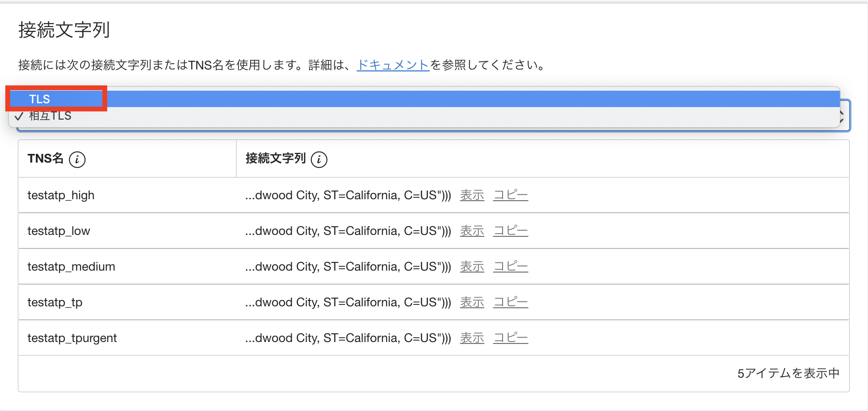This screenshot has width=868, height=411.
Task: Show connection string for testatp_low
Action: [472, 231]
